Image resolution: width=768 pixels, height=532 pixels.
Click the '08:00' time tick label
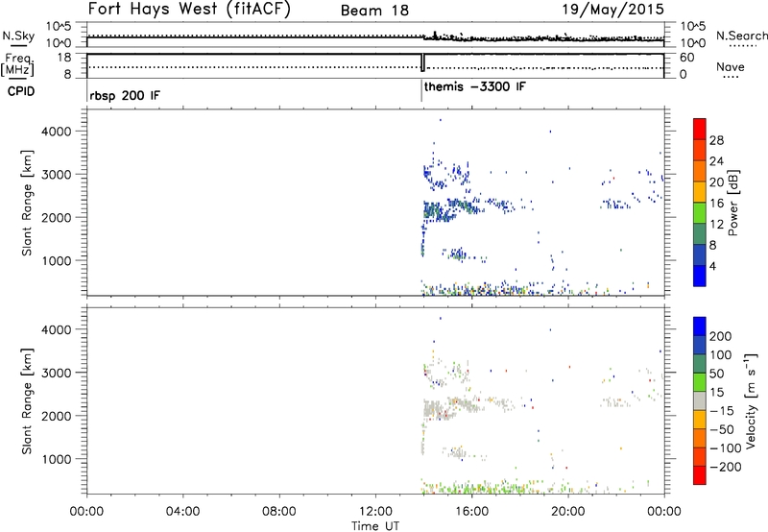click(278, 512)
